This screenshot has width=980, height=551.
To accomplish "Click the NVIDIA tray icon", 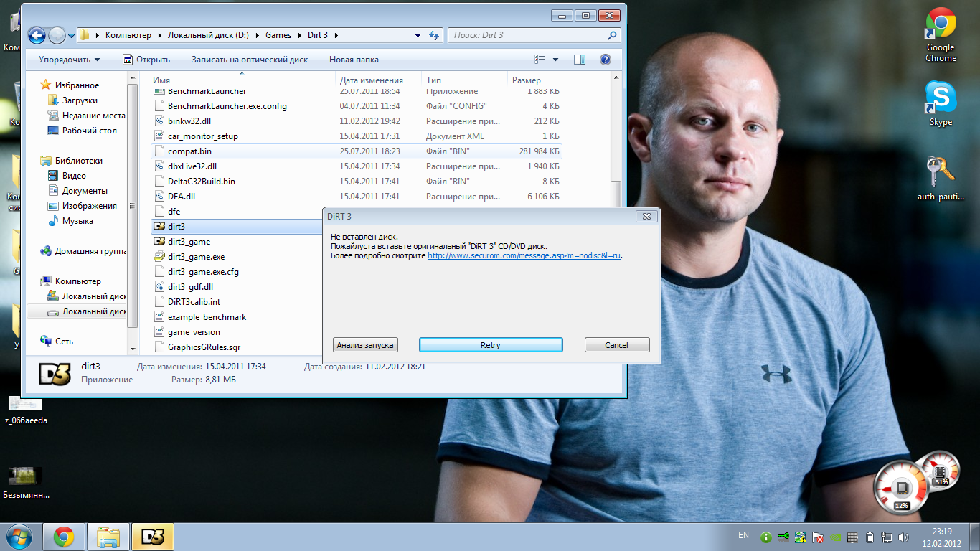I will [x=835, y=537].
